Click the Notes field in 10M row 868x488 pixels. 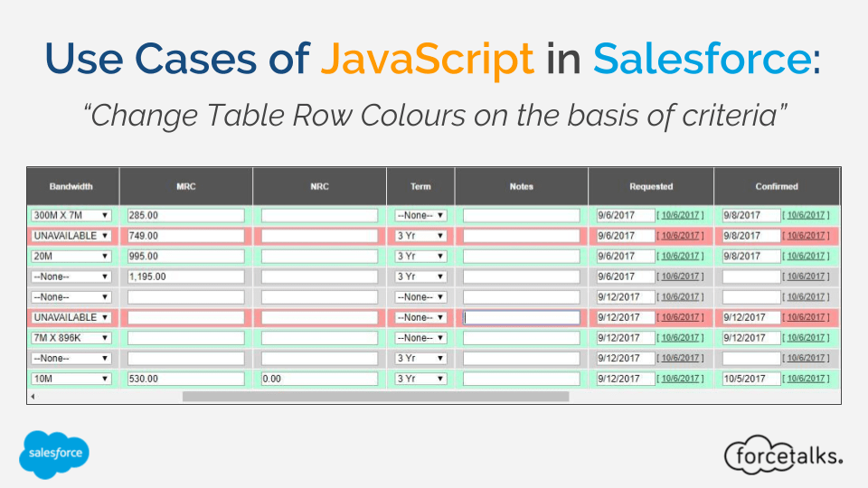pos(522,379)
